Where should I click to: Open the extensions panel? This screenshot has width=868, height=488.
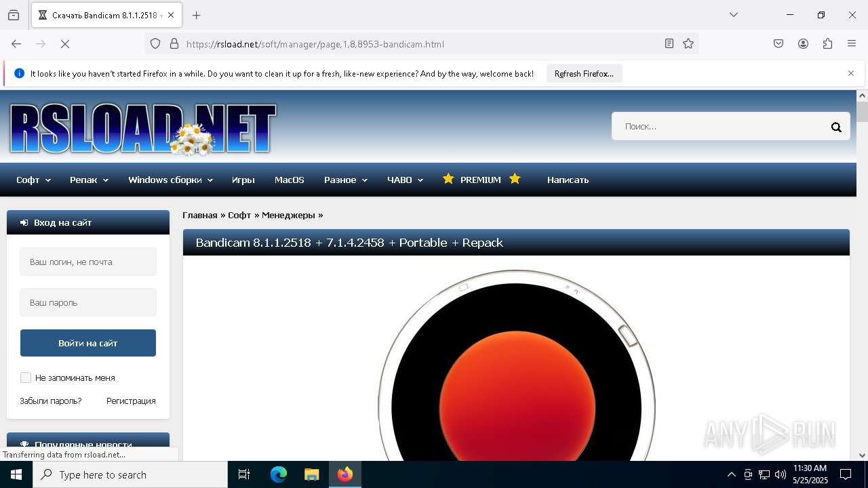click(x=827, y=43)
